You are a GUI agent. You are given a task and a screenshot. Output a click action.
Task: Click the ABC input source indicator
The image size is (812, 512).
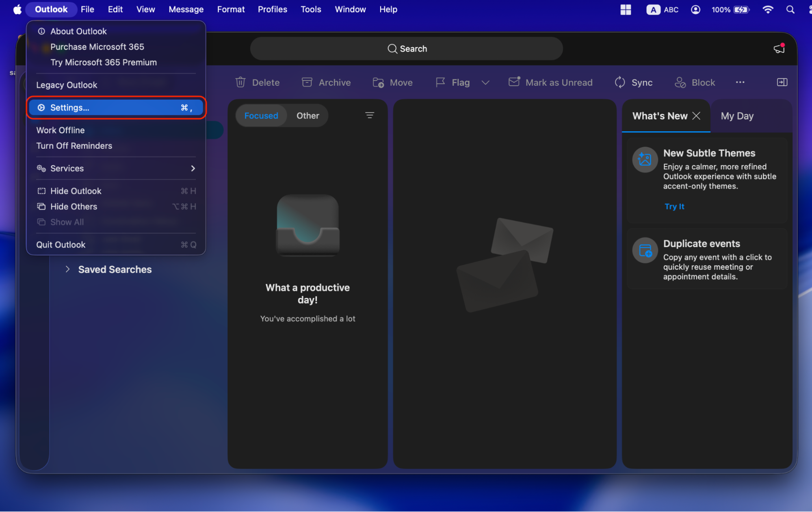[x=663, y=9]
